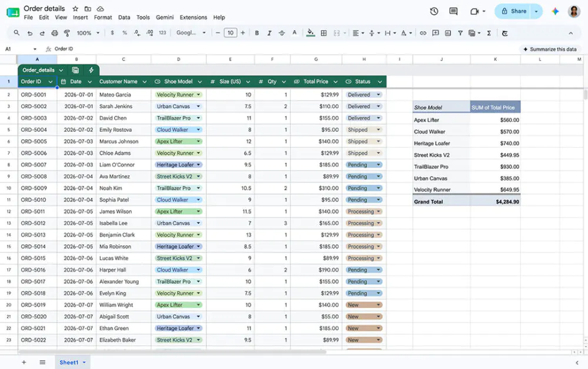
Task: Open the functions sigma menu
Action: (489, 33)
